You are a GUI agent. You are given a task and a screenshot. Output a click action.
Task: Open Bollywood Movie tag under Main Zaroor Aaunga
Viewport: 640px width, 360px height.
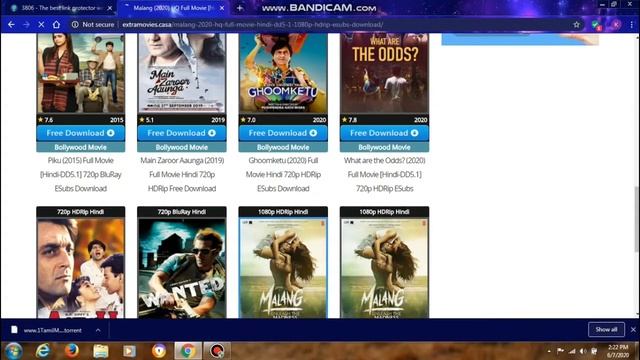click(182, 147)
